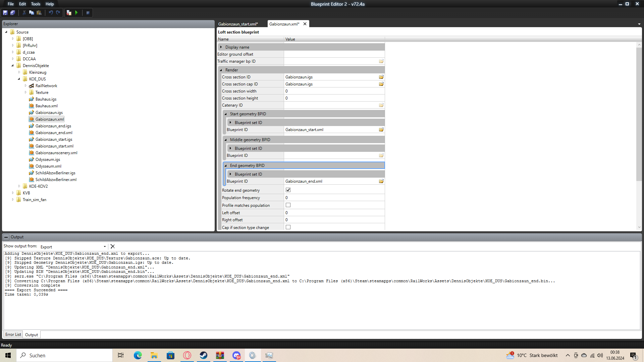Viewport: 644px width, 362px height.
Task: Browse for End geometry Blueprint ID file
Action: pyautogui.click(x=381, y=181)
